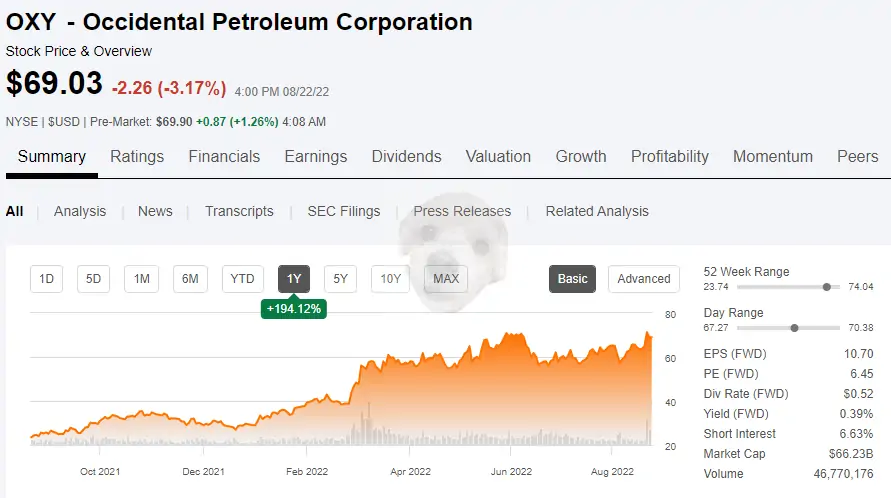
Task: Click the OXY Occidental Petroleum Corporation heading
Action: [x=239, y=22]
